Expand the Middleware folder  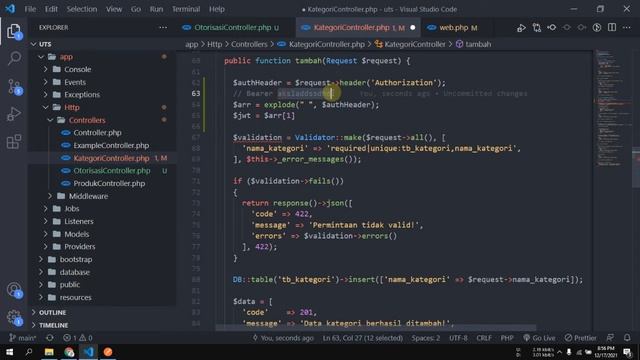(x=50, y=196)
